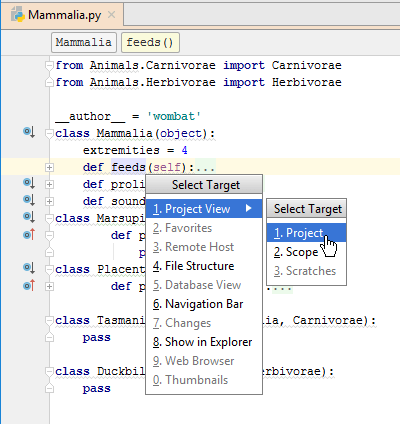400x424 pixels.
Task: Choose File Structure target
Action: click(204, 266)
